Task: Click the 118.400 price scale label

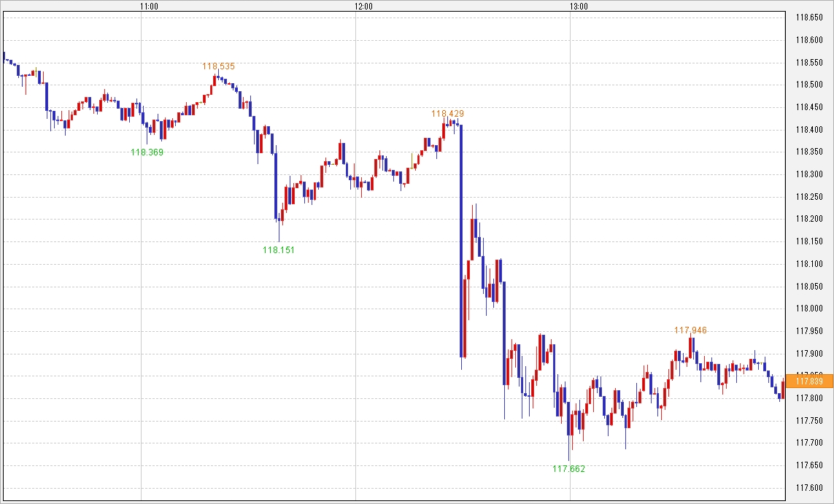Action: point(810,130)
